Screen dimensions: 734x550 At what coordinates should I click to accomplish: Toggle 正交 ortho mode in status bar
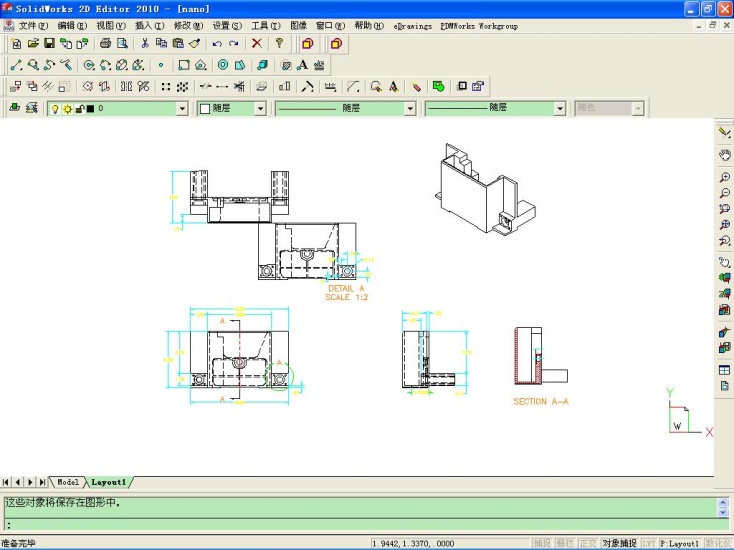(x=588, y=543)
